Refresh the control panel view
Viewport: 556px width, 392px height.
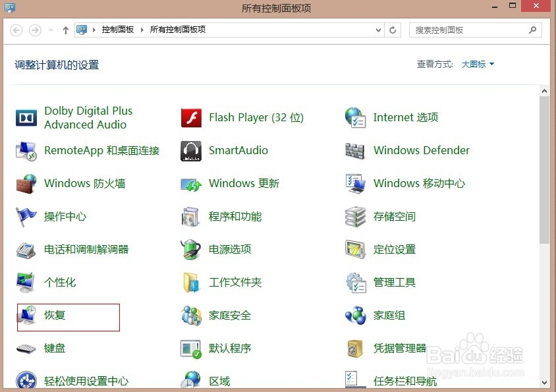[x=393, y=30]
